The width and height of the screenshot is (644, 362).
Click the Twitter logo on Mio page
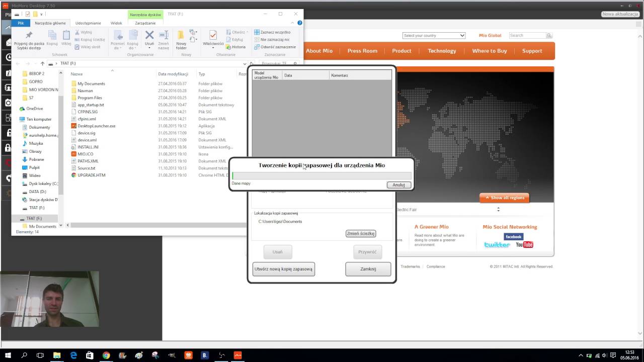[x=497, y=244]
